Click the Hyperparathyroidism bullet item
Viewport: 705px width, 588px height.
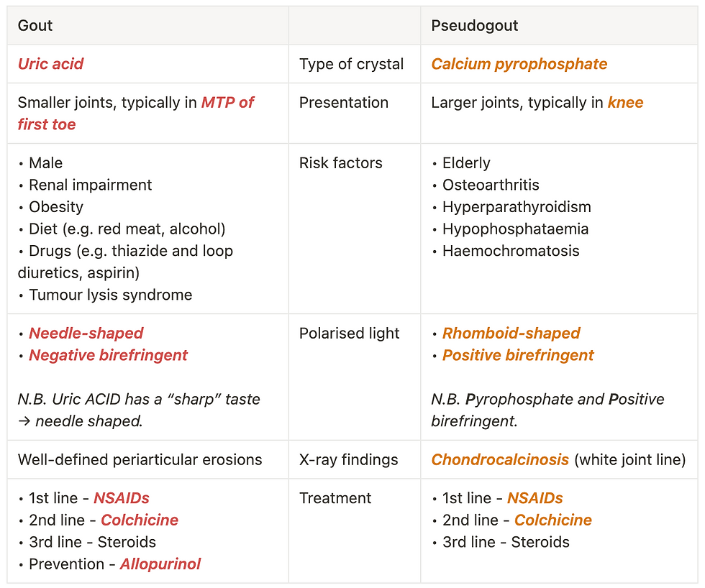click(x=516, y=207)
